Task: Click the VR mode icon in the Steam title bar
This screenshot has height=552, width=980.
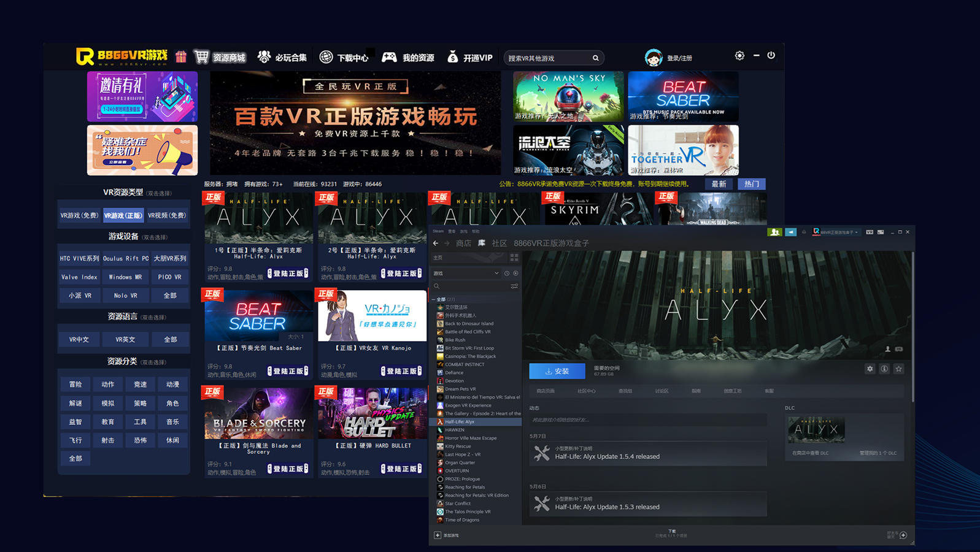Action: tap(869, 232)
